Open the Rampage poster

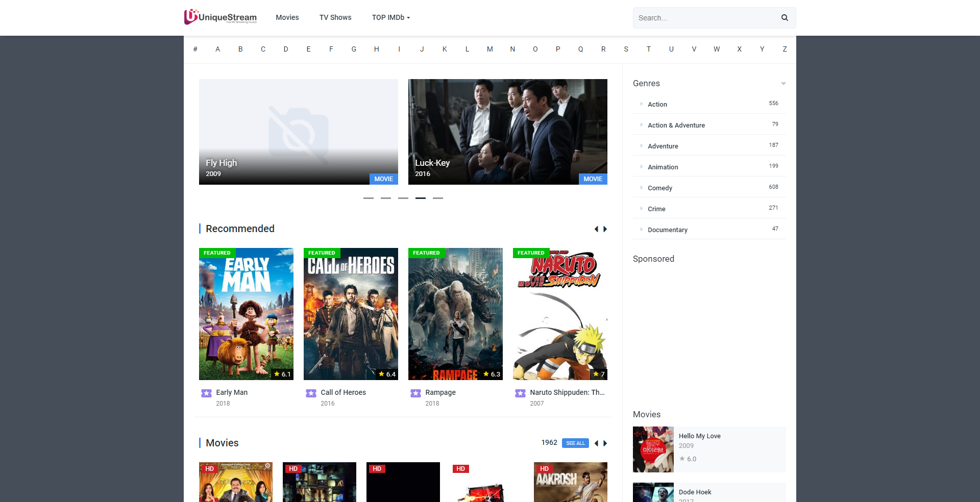pyautogui.click(x=455, y=314)
